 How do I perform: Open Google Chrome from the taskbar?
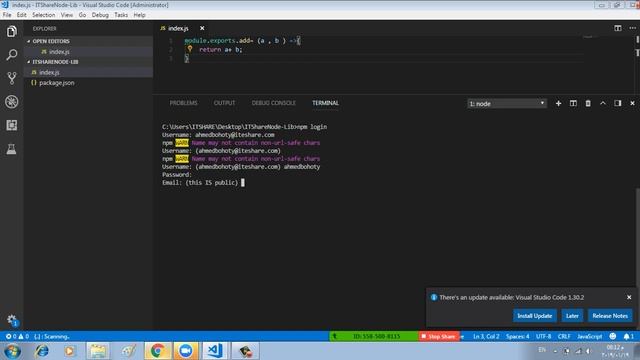(x=157, y=351)
